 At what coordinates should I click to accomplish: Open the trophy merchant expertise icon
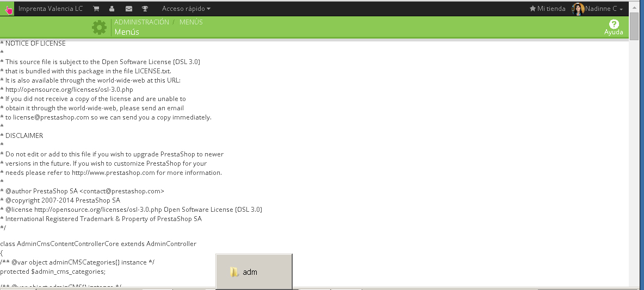click(145, 9)
